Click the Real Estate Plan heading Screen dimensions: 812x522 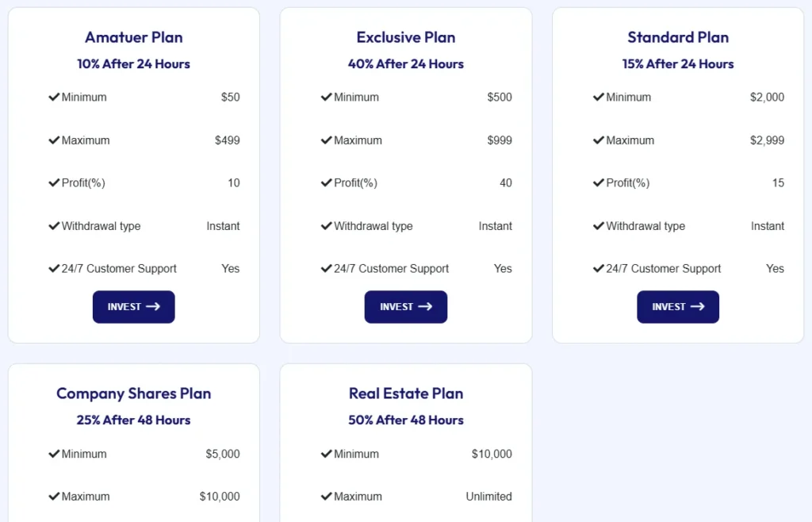point(406,393)
